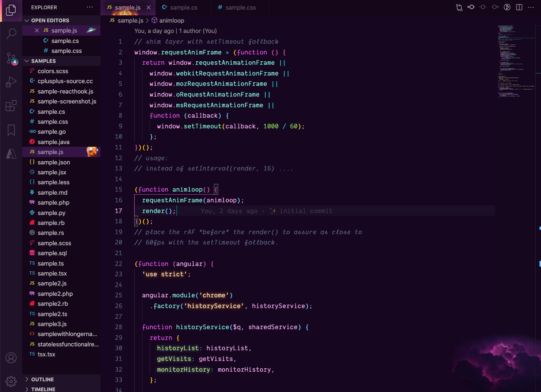Open the Bookmarks view
Image resolution: width=541 pixels, height=392 pixels.
pos(11,130)
